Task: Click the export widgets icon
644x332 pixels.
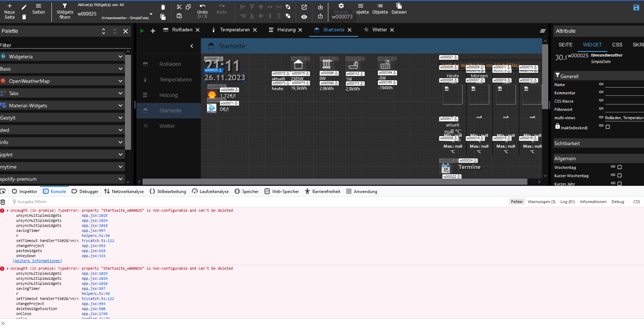Action: tap(320, 16)
